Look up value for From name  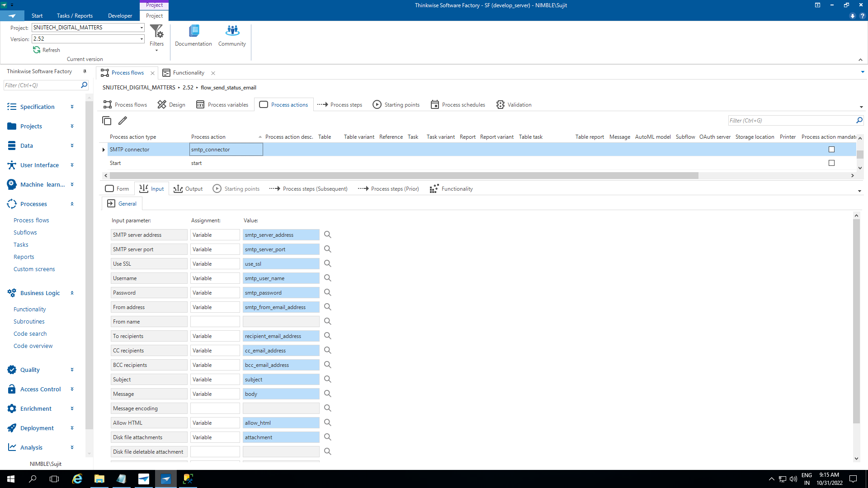(328, 321)
